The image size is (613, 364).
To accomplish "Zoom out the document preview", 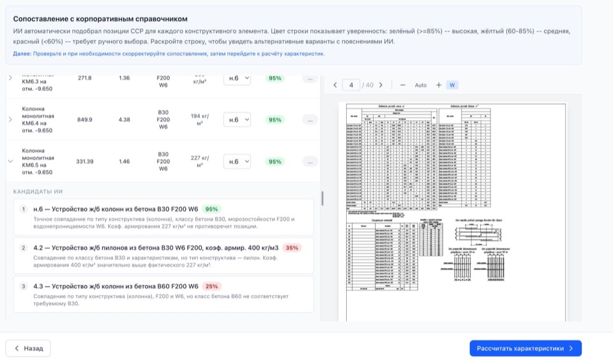I will pyautogui.click(x=403, y=85).
